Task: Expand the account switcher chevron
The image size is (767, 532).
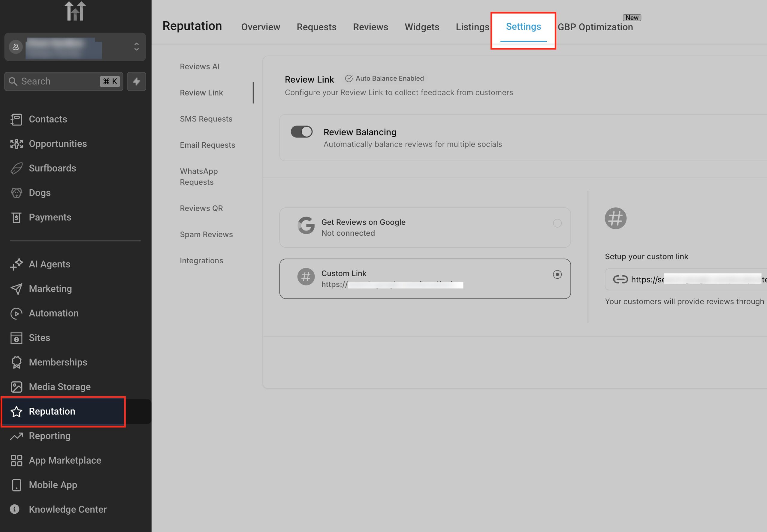Action: click(x=136, y=47)
